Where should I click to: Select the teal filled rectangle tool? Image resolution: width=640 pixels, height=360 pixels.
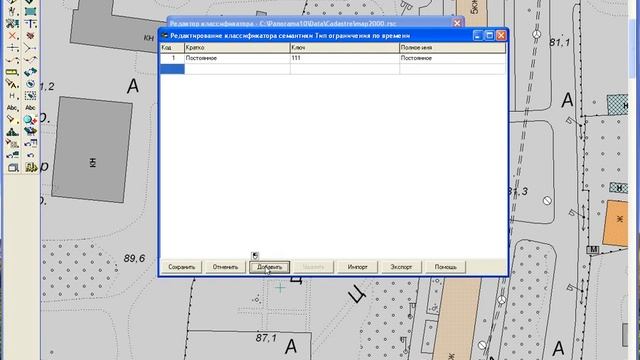[x=30, y=11]
